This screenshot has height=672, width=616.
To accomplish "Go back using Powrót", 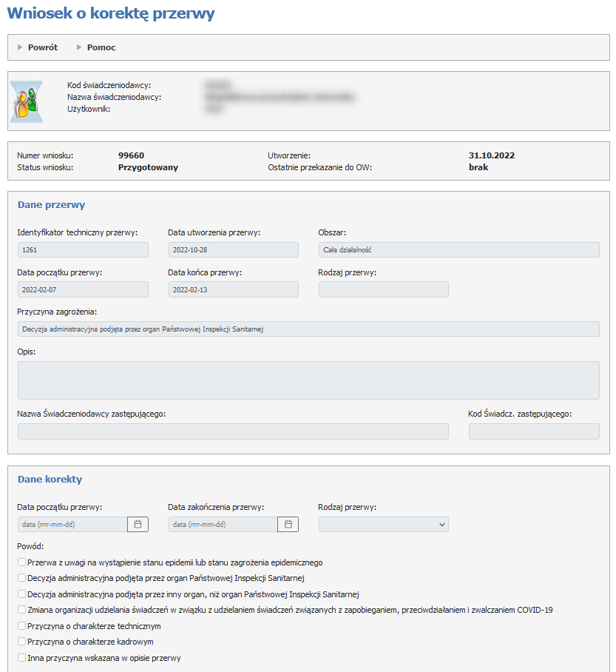I will coord(43,47).
